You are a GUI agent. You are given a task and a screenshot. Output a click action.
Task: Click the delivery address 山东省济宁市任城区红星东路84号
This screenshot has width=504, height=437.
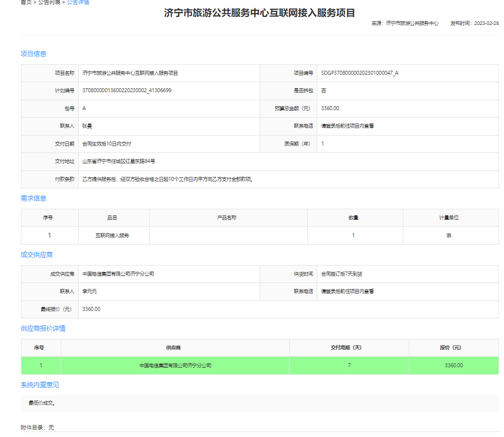[119, 161]
